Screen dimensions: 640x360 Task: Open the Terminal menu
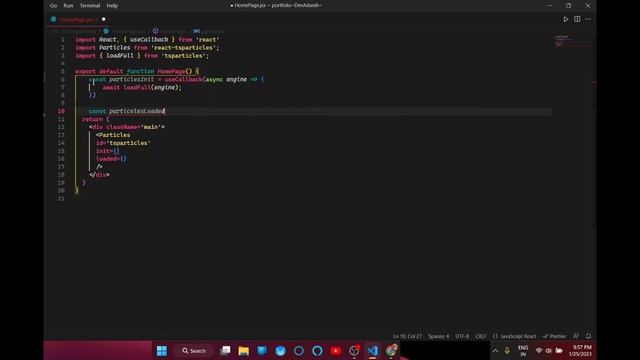coord(90,6)
